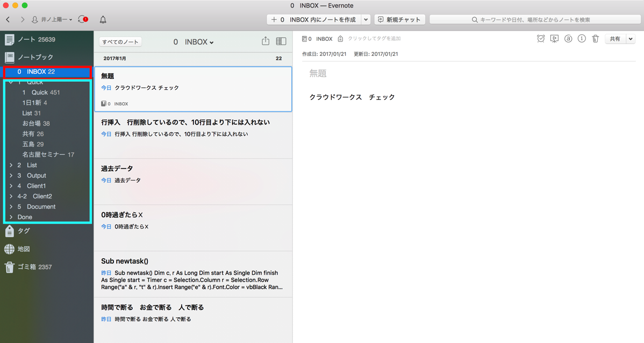Click the 2017年1月 group header

[115, 58]
